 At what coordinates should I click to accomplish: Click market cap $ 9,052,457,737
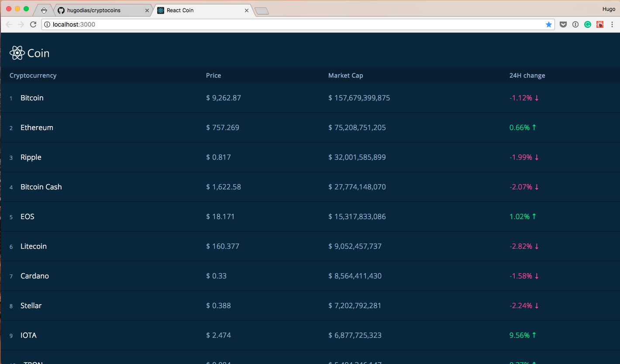pyautogui.click(x=355, y=246)
